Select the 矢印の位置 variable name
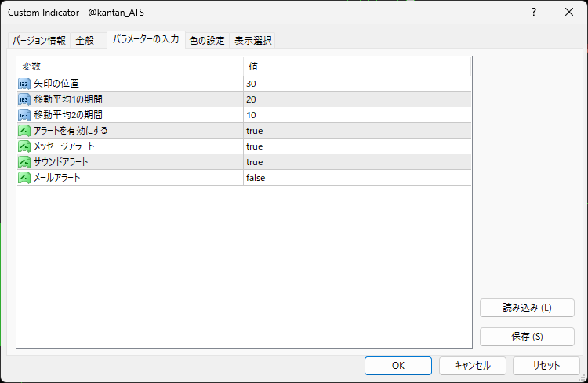 pyautogui.click(x=56, y=84)
